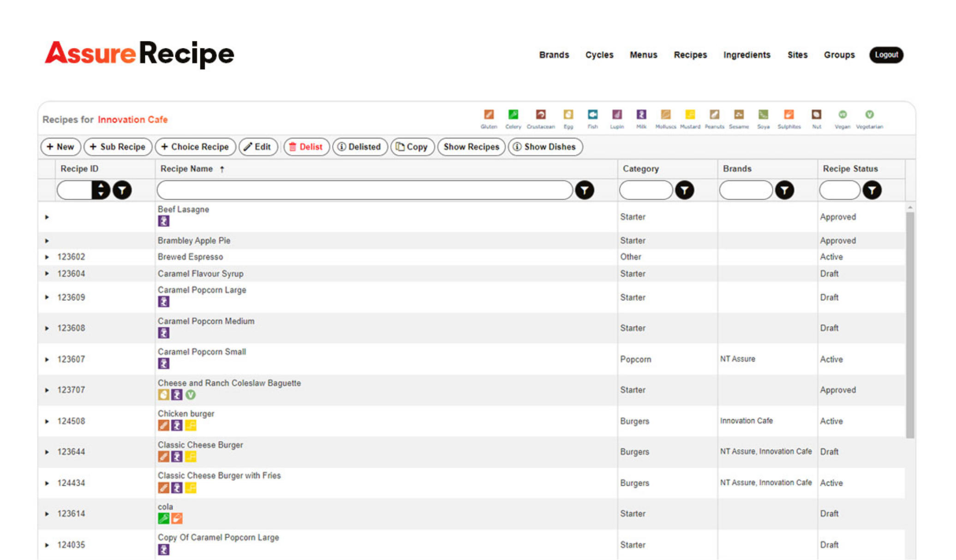Image resolution: width=956 pixels, height=560 pixels.
Task: Open the Ingredients menu
Action: pyautogui.click(x=747, y=55)
